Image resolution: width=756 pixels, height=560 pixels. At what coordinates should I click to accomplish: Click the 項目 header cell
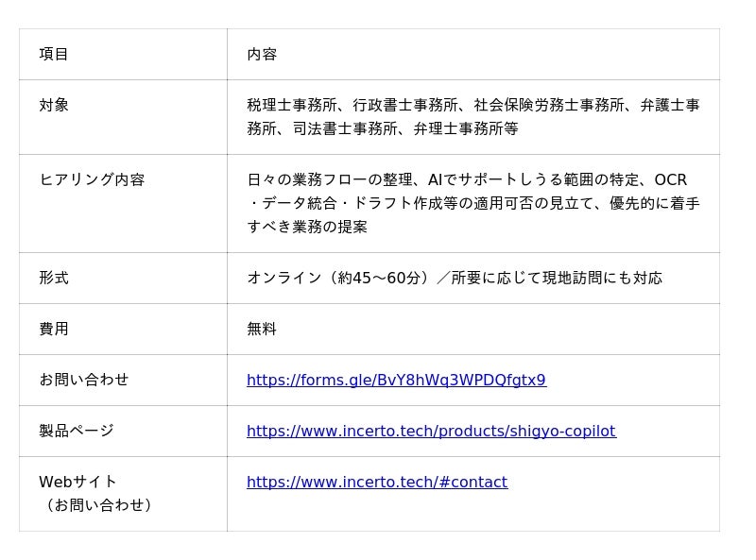point(54,55)
